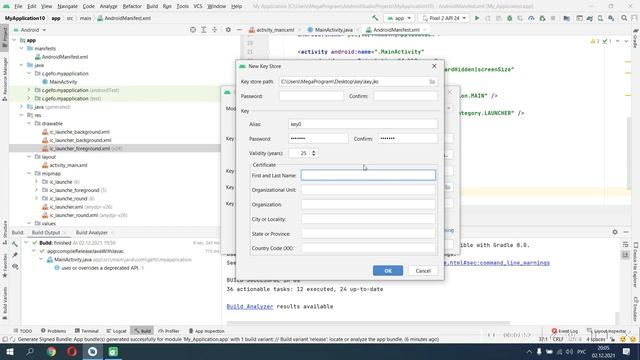This screenshot has height=360, width=640.
Task: Browse key store path folder icon
Action: [x=432, y=82]
